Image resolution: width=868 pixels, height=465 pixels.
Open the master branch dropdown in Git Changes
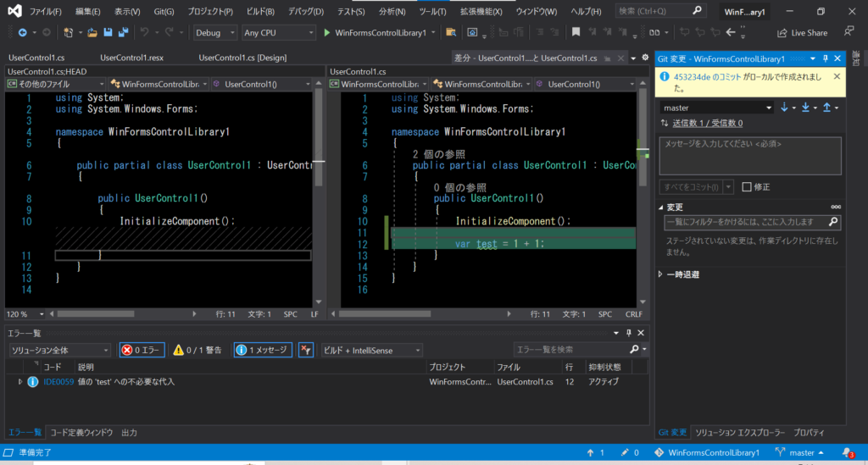(x=716, y=108)
